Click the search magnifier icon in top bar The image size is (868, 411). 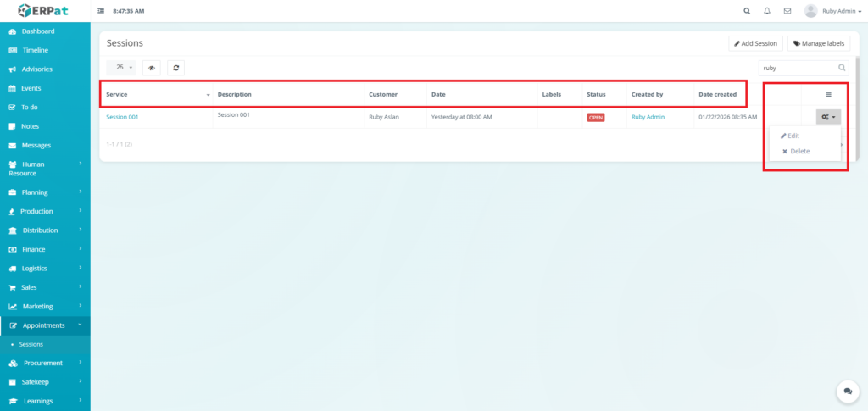(x=746, y=11)
